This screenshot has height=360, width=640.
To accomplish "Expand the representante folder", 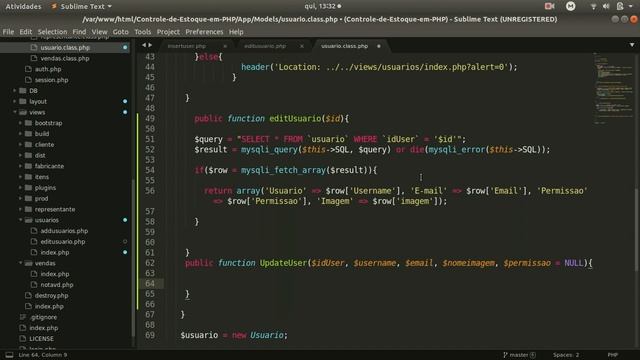I will 20,209.
